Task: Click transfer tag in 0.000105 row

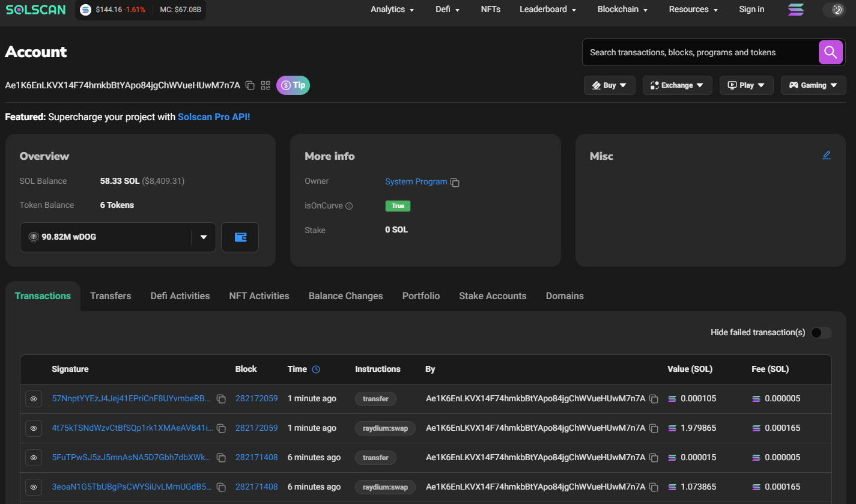Action: coord(375,399)
